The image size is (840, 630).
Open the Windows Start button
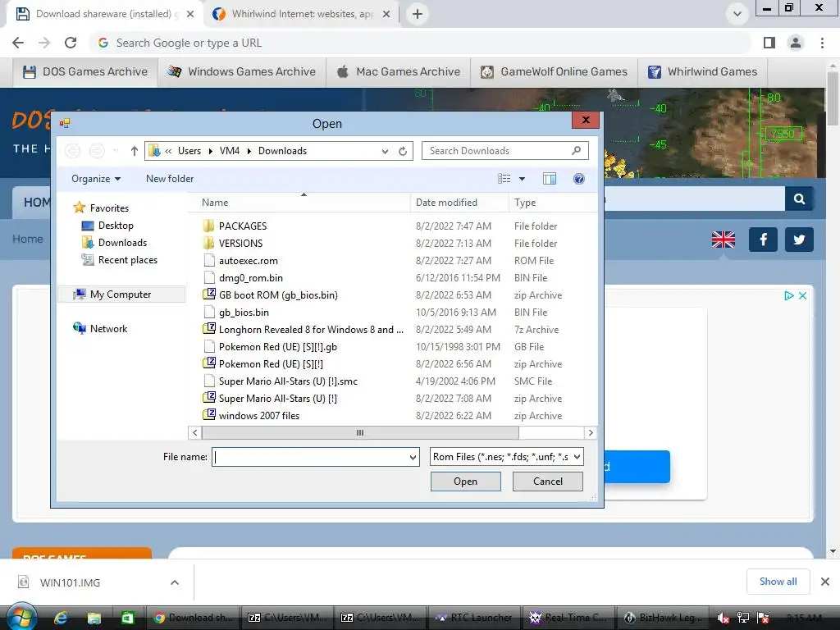[x=21, y=618]
